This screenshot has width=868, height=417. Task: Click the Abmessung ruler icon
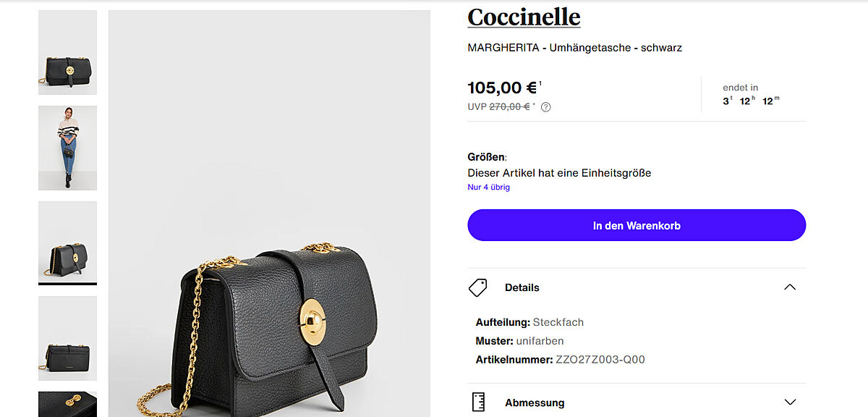[x=478, y=403]
